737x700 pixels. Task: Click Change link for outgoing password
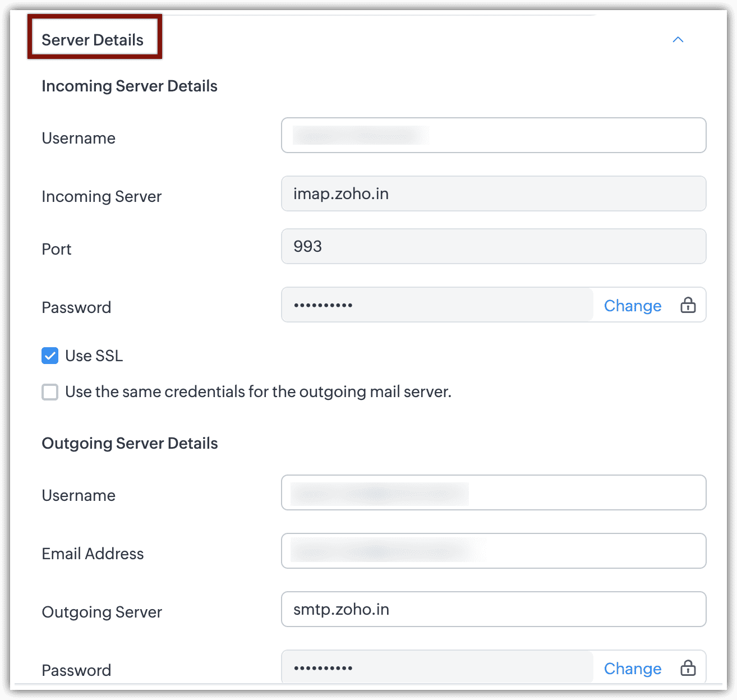pyautogui.click(x=632, y=669)
